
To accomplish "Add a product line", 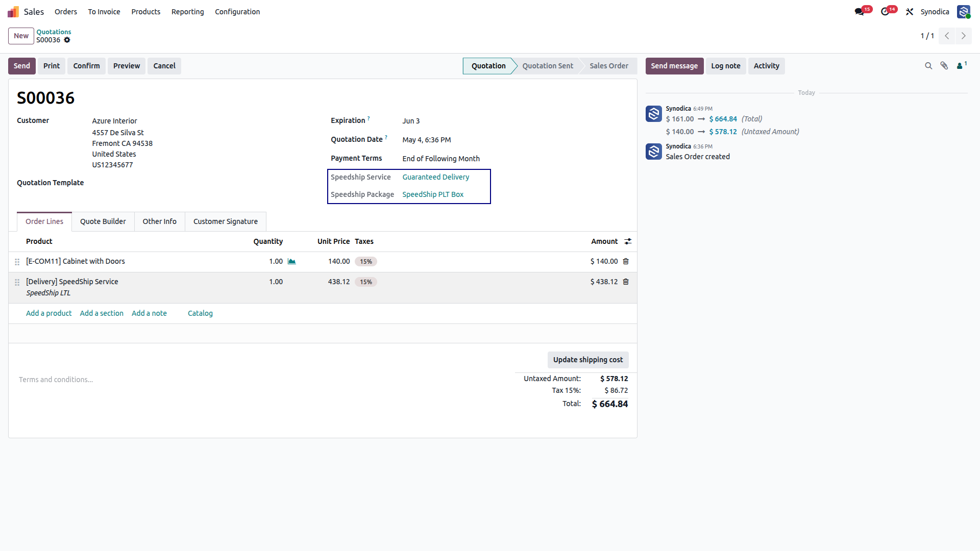I will [x=49, y=313].
